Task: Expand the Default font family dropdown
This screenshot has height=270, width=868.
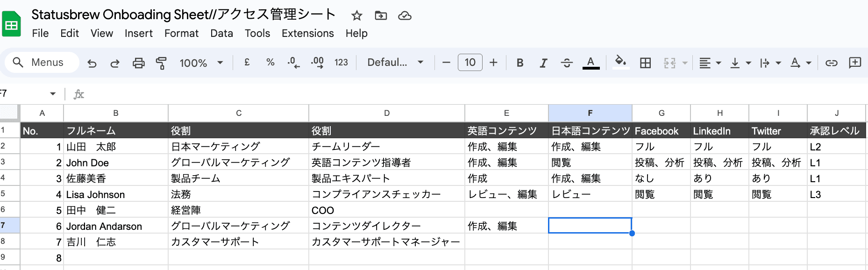Action: tap(395, 63)
